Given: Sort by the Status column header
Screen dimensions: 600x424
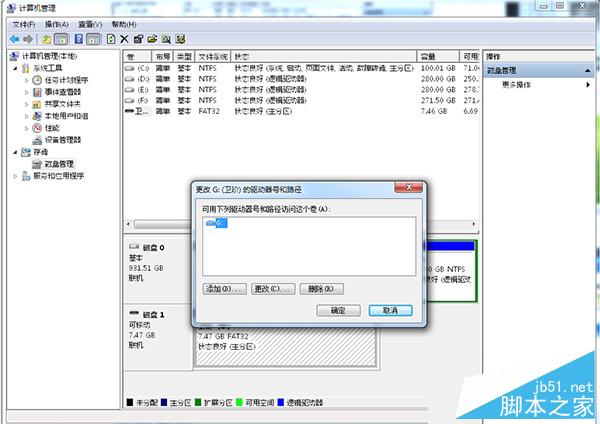Looking at the screenshot, I should tap(324, 57).
